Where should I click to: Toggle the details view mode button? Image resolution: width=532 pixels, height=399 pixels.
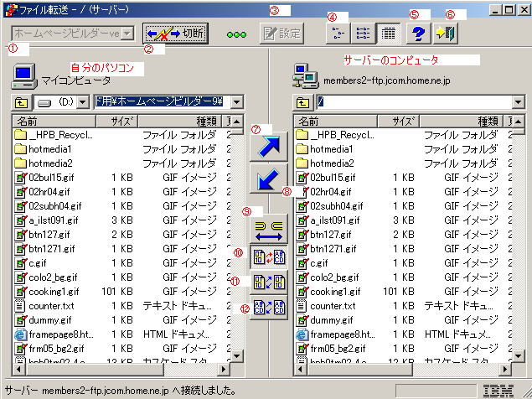387,34
